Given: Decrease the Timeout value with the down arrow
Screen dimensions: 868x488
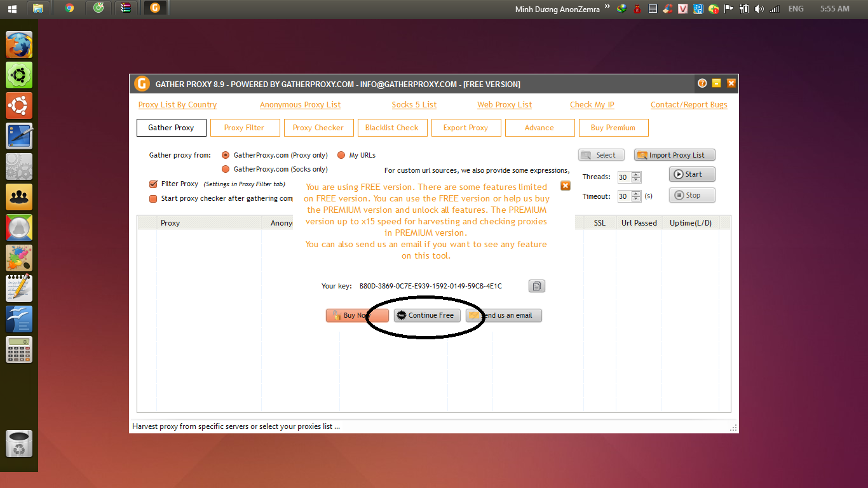Looking at the screenshot, I should 636,200.
